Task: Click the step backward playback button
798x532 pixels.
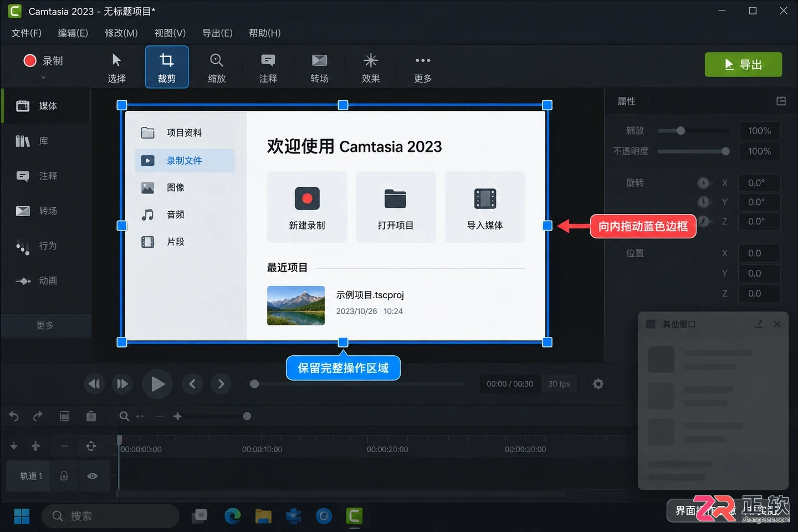Action: 94,384
